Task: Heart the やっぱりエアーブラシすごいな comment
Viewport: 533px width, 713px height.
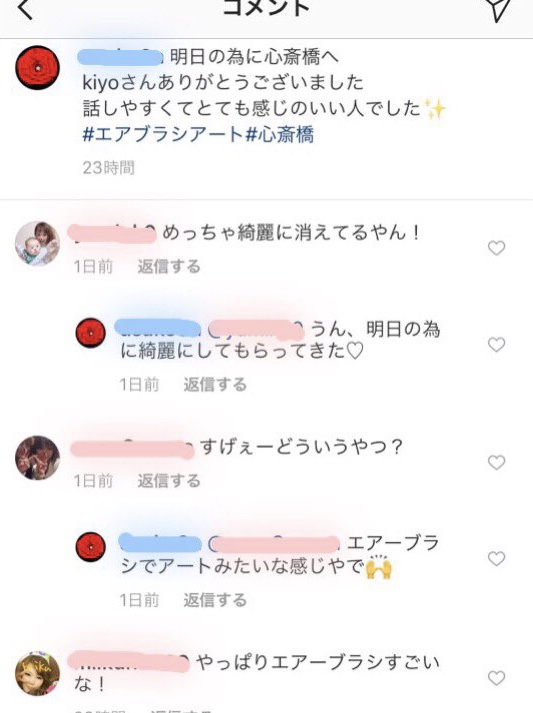Action: pos(496,678)
